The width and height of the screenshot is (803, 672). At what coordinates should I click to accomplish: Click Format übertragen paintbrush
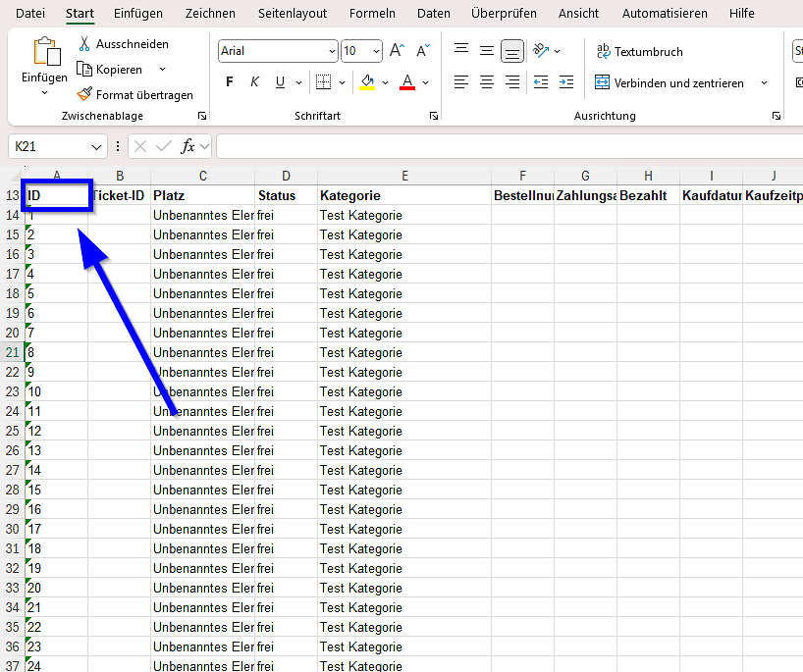pos(85,95)
